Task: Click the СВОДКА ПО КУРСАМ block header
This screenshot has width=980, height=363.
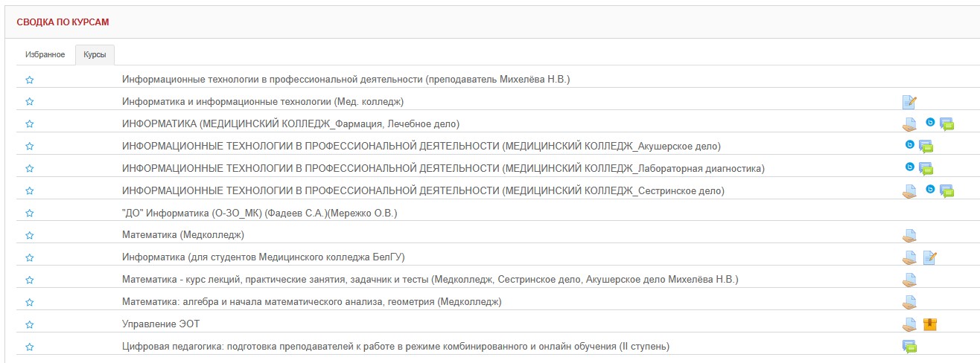Action: (x=63, y=22)
